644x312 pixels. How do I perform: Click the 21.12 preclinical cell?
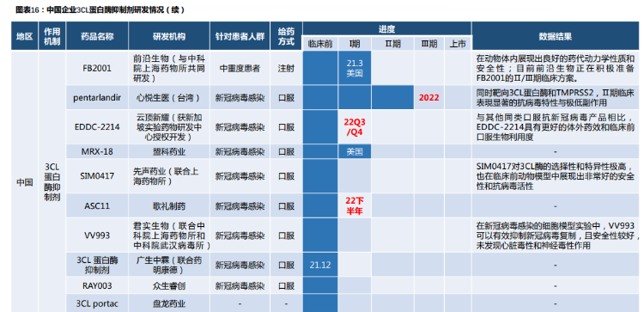[320, 265]
